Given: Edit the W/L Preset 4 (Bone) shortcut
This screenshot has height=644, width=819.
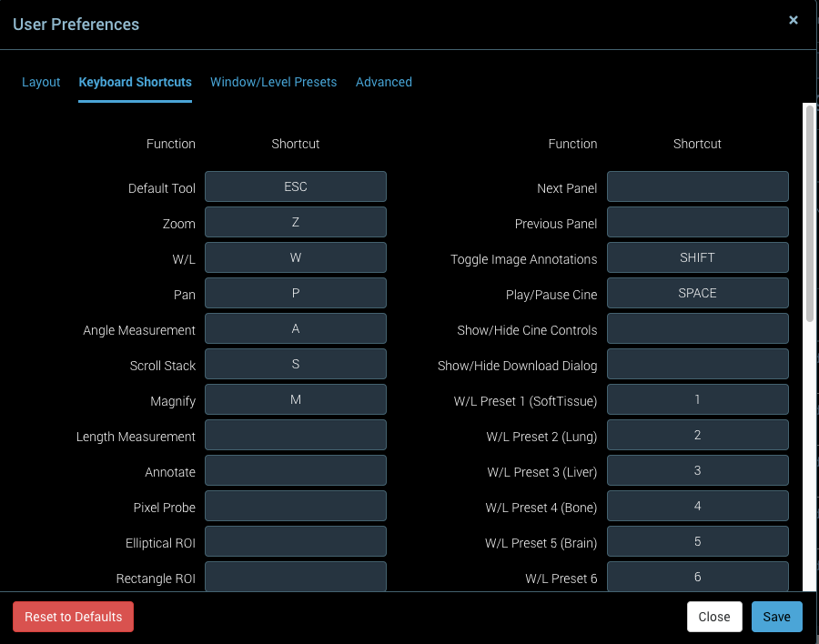Looking at the screenshot, I should point(698,506).
